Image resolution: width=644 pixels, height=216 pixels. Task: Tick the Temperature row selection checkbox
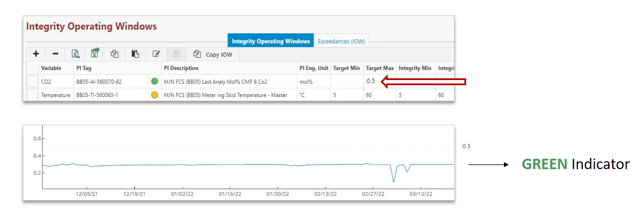tap(33, 95)
